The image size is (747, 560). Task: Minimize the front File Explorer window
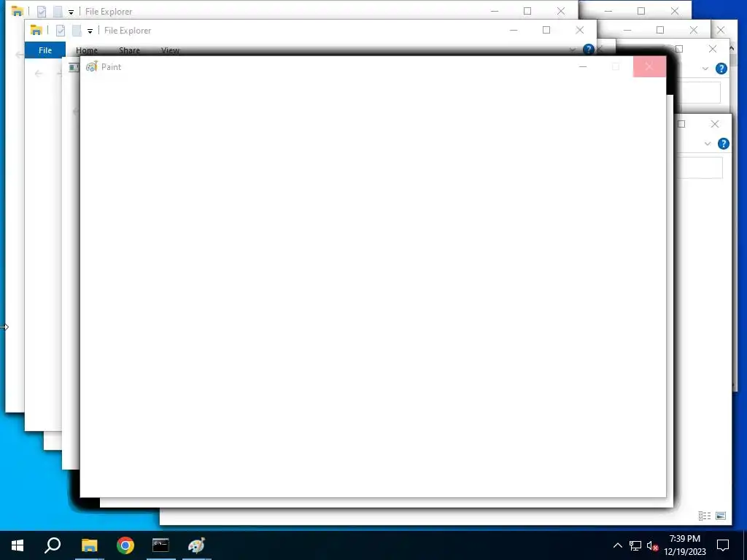(514, 30)
